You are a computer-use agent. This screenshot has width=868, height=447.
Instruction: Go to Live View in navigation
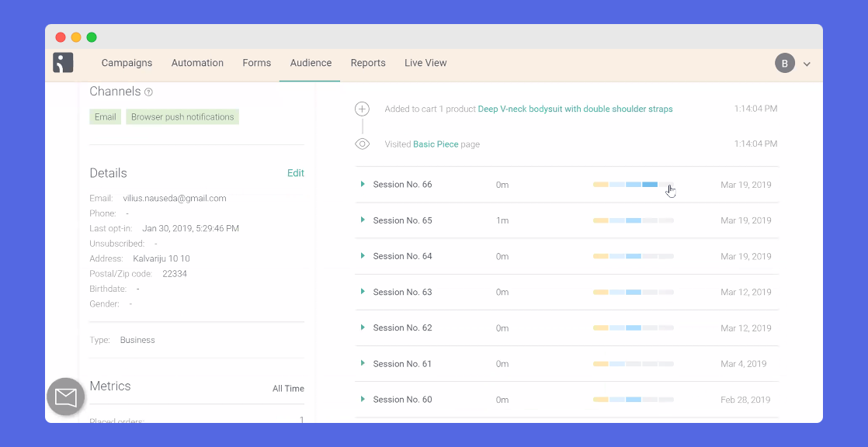coord(425,63)
